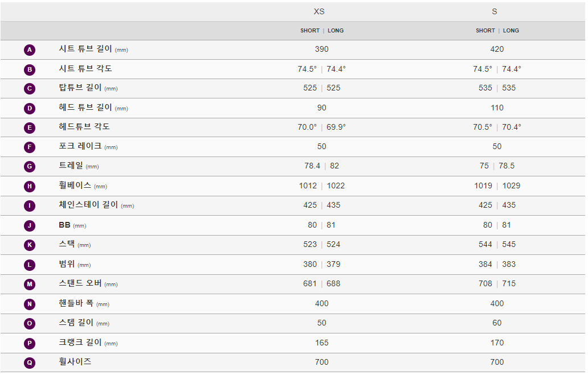Click the Q circle icon for wheel size

[x=30, y=362]
